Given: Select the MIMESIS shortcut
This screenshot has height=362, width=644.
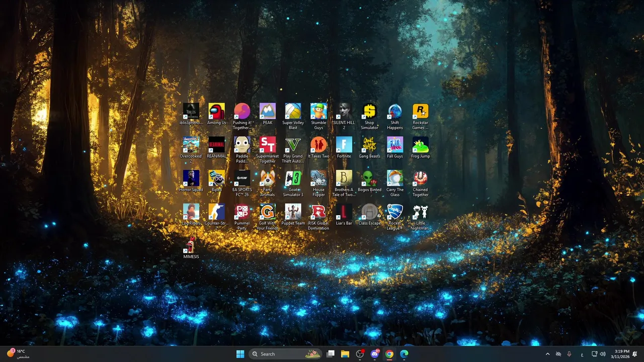Looking at the screenshot, I should (x=191, y=248).
